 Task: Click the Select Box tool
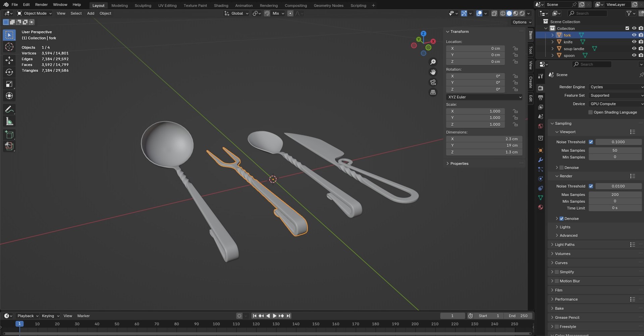click(x=9, y=35)
